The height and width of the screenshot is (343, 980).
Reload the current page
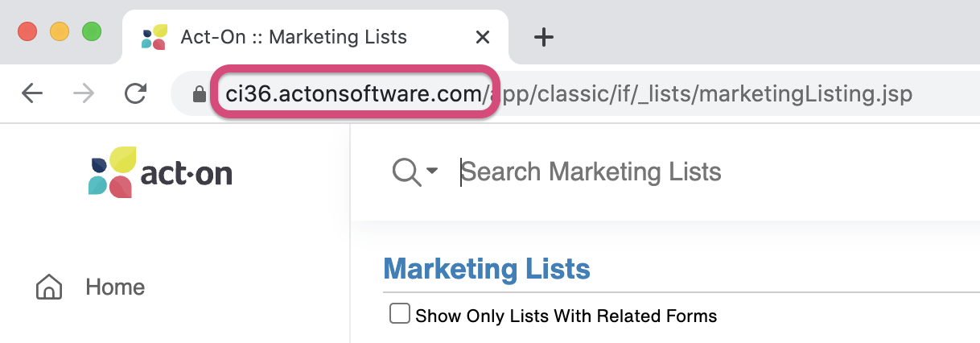tap(135, 94)
